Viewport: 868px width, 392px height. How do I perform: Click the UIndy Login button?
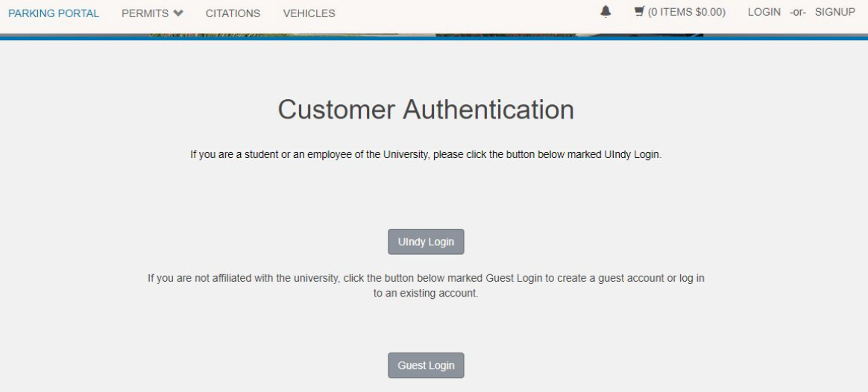(426, 241)
